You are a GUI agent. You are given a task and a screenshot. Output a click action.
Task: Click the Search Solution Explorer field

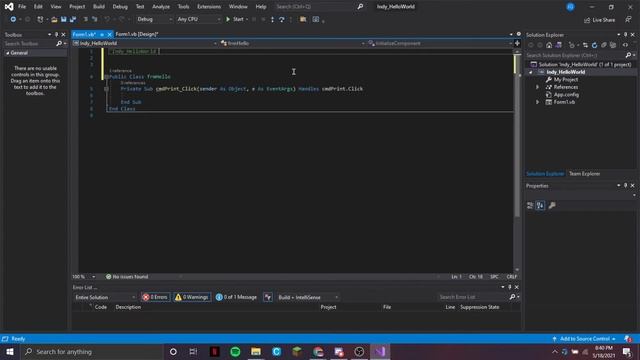576,55
